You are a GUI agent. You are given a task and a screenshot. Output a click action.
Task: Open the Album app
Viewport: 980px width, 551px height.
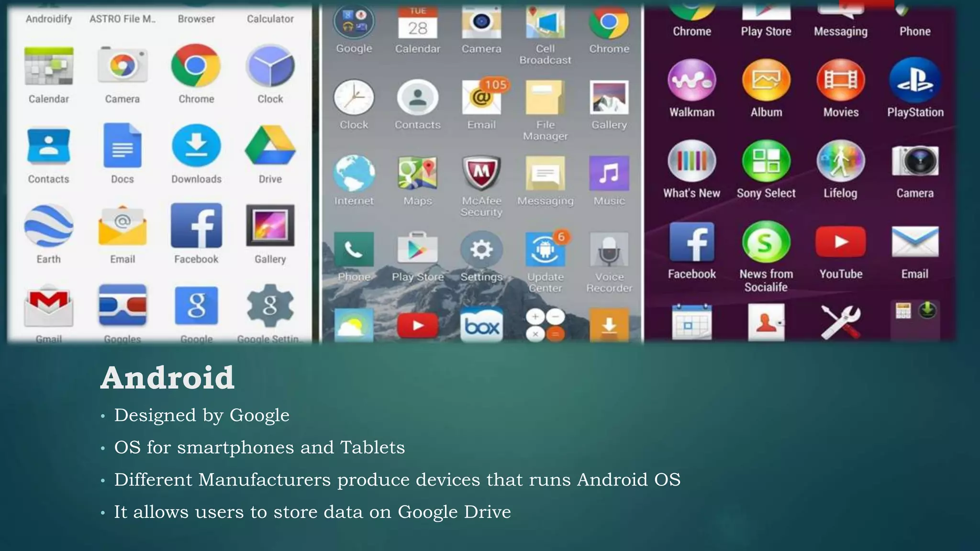pyautogui.click(x=766, y=80)
